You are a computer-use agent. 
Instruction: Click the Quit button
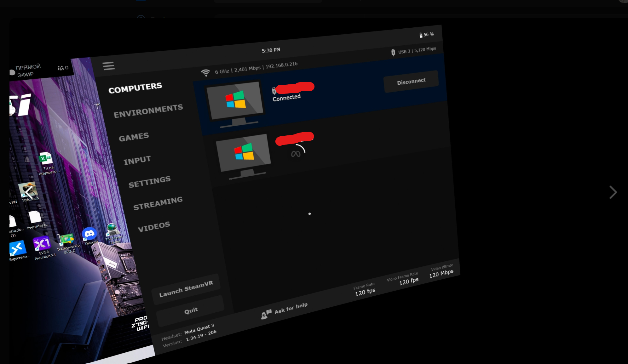coord(191,311)
